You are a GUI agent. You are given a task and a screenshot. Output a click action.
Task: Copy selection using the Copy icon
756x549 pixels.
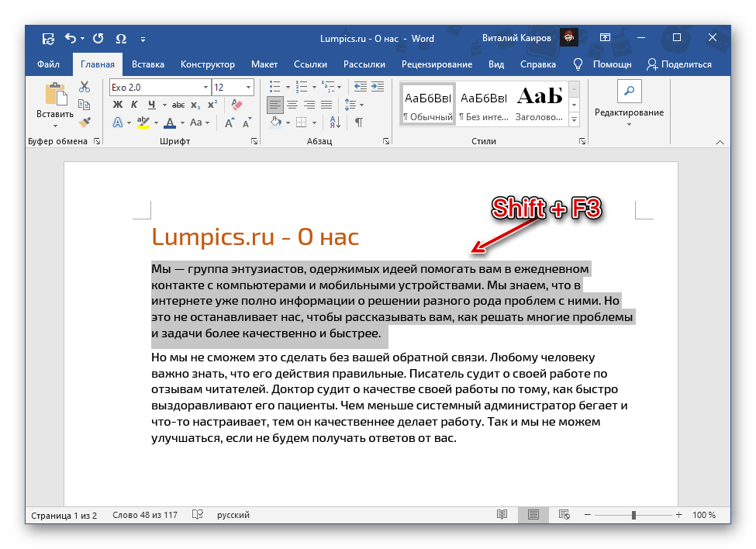click(x=85, y=105)
